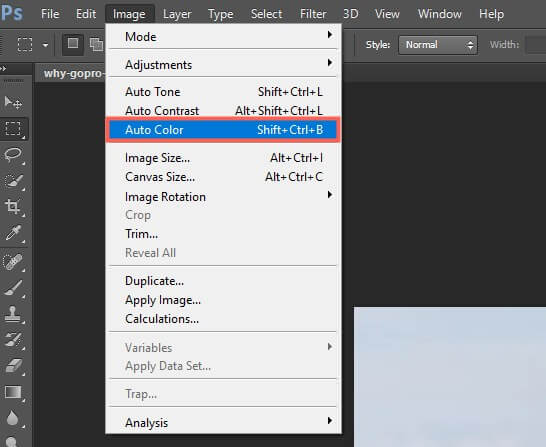The height and width of the screenshot is (447, 546).
Task: Open the File menu
Action: click(50, 14)
